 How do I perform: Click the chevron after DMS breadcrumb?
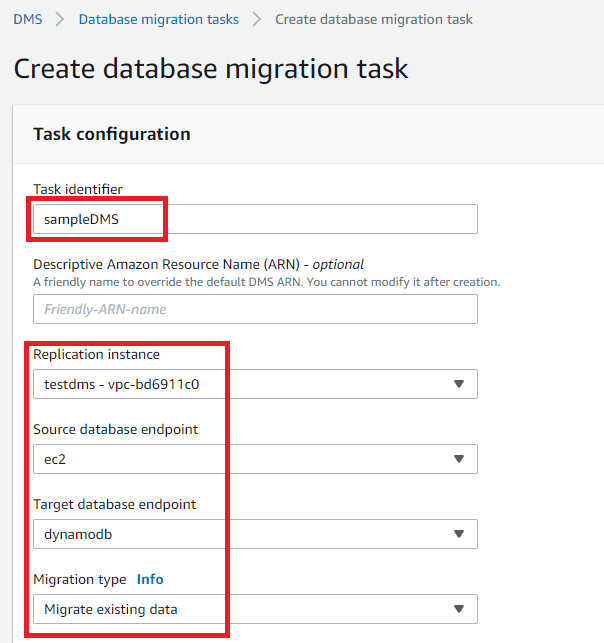click(x=60, y=19)
